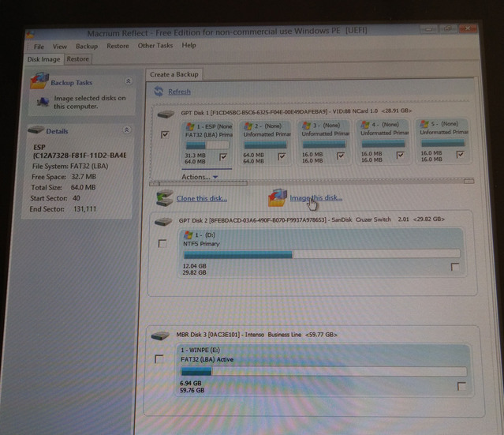Select the Disk Image tab
The image size is (504, 435).
pyautogui.click(x=43, y=59)
